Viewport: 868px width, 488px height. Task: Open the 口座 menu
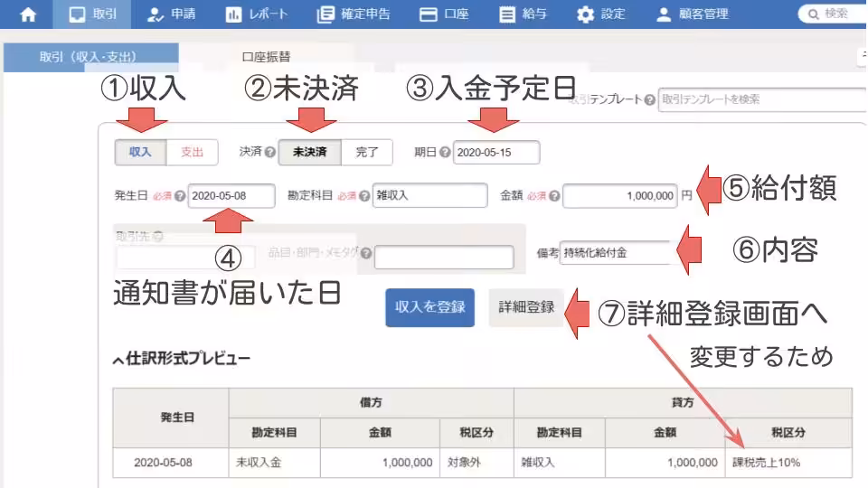point(444,14)
